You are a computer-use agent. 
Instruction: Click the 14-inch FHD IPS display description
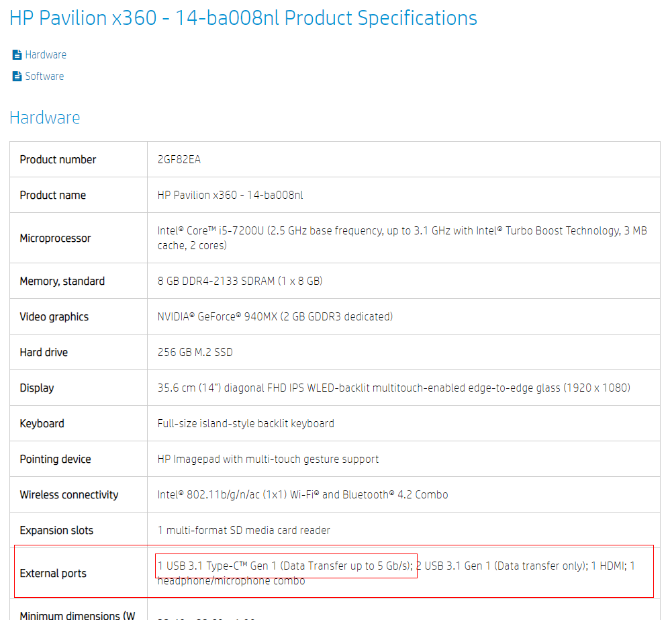[x=393, y=388]
